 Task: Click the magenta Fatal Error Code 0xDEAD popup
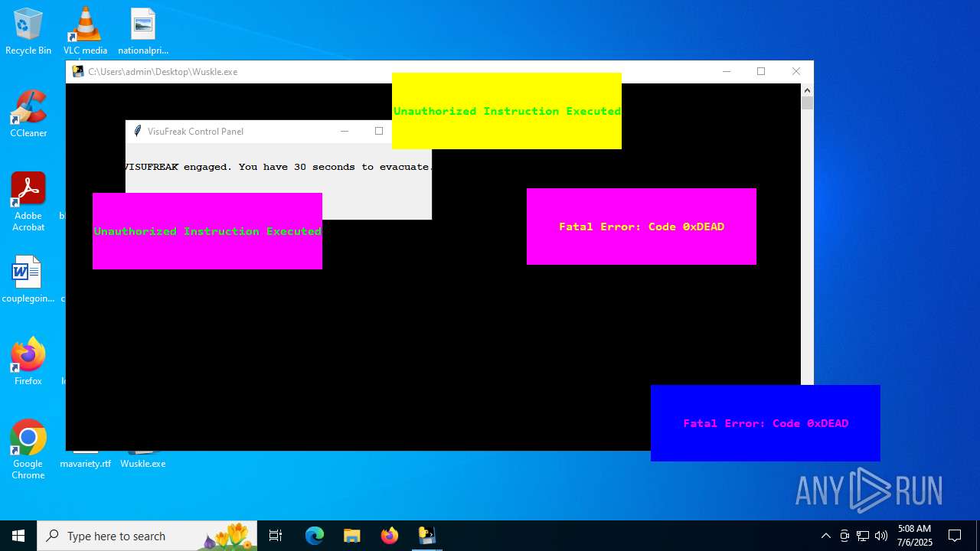point(642,227)
